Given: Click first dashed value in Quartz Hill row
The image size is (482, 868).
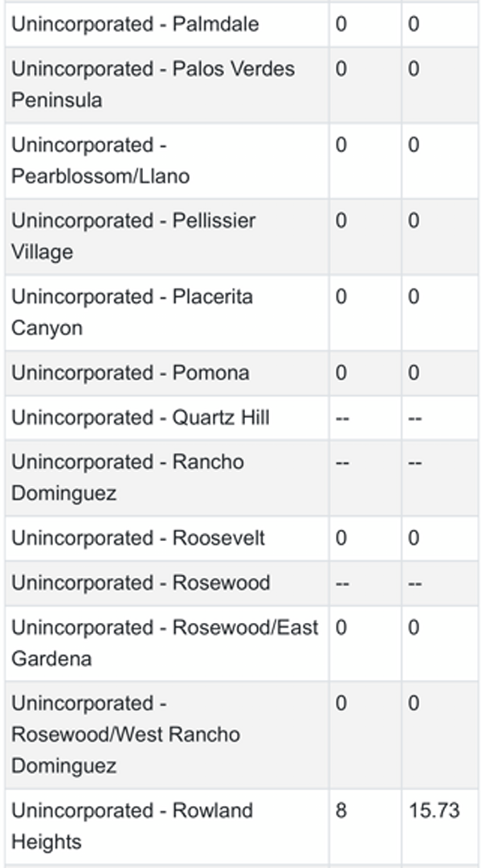Looking at the screenshot, I should [x=342, y=418].
